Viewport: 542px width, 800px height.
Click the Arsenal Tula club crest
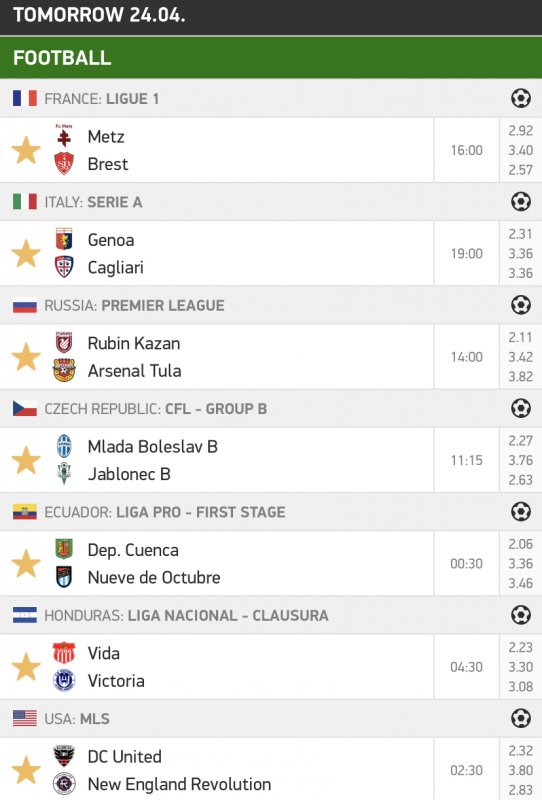[x=64, y=370]
